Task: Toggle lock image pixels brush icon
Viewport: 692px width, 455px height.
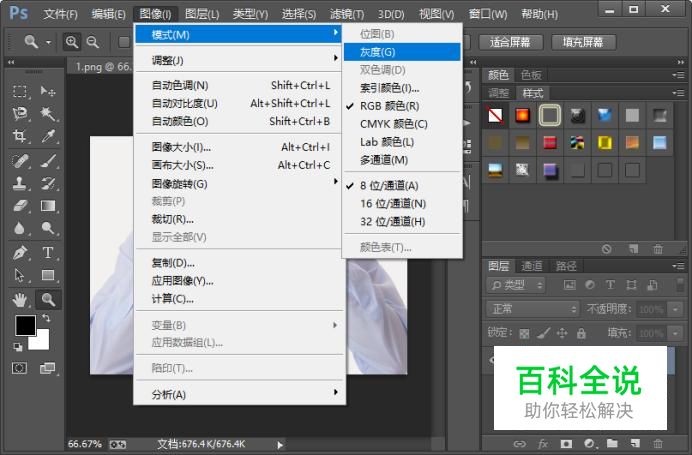Action: click(x=543, y=333)
